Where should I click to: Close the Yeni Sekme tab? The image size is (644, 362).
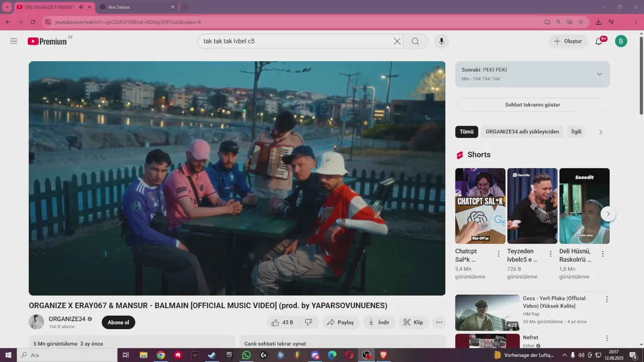(x=173, y=7)
